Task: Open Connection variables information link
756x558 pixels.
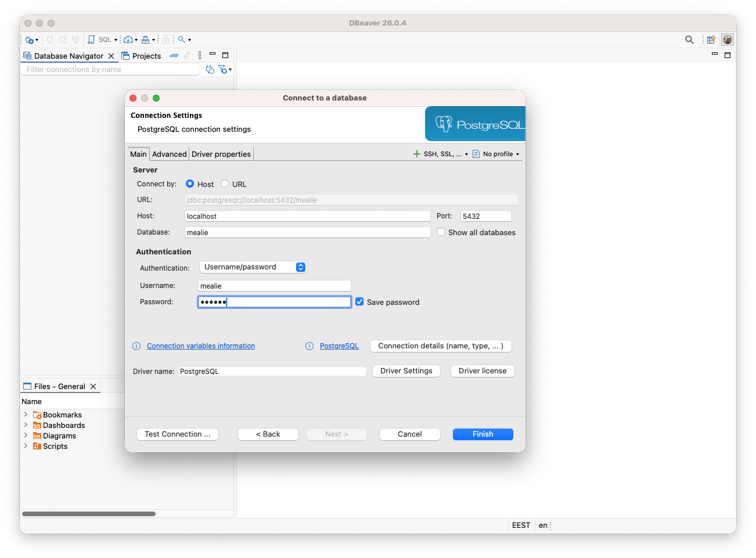Action: (201, 346)
